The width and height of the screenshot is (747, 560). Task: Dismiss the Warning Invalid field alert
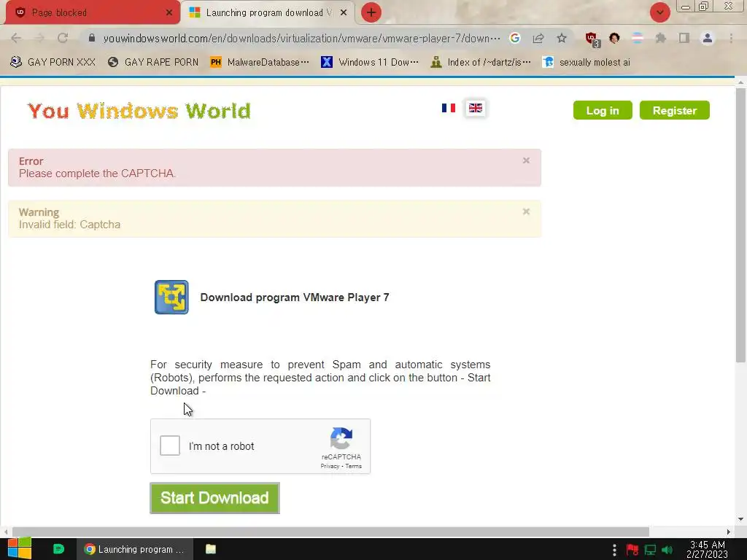pyautogui.click(x=526, y=211)
